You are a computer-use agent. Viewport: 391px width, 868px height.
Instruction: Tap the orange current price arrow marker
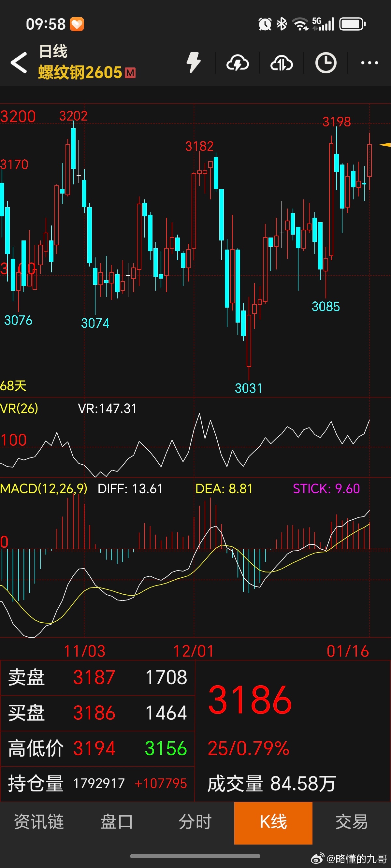(384, 145)
